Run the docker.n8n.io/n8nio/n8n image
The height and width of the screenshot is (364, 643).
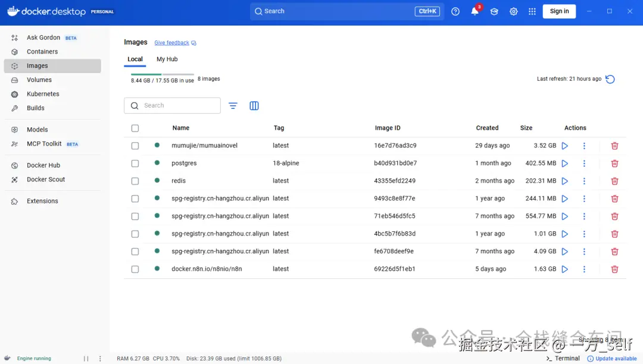(564, 269)
